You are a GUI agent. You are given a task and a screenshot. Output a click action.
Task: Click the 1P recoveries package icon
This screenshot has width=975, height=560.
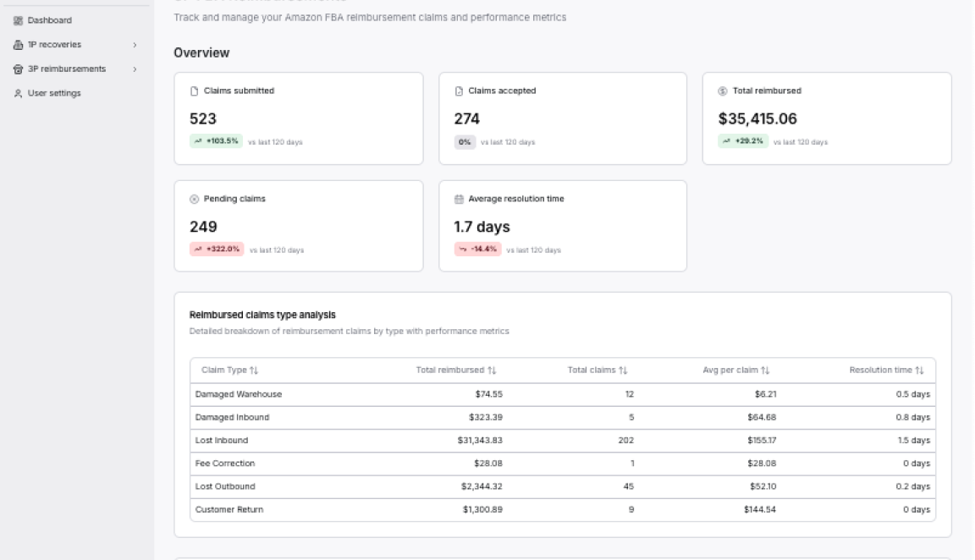pos(19,44)
